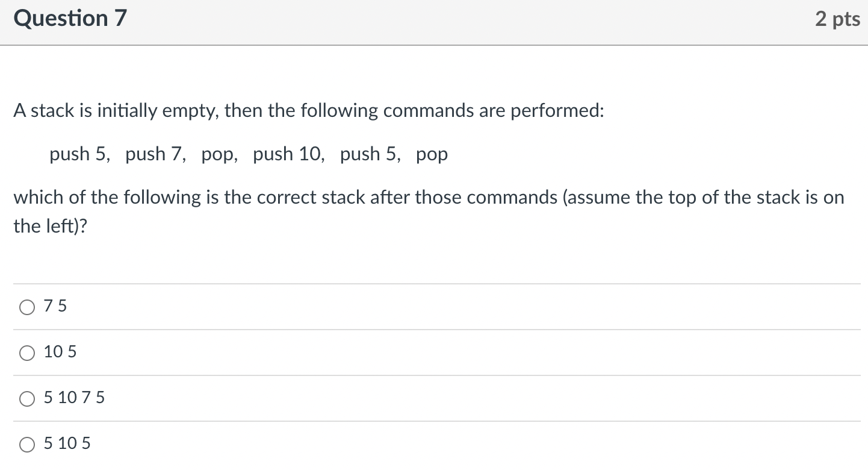
Task: Pick the "5 10 5" radio circle
Action: pyautogui.click(x=27, y=445)
